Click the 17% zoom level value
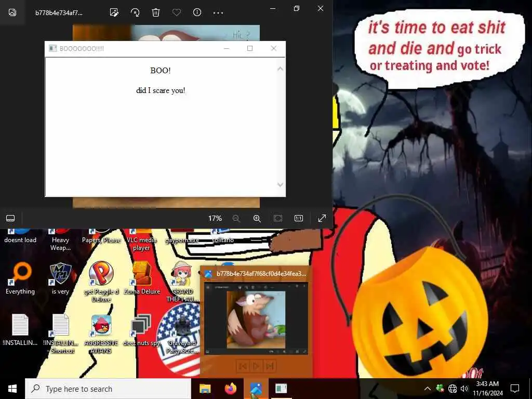Screen dimensions: 532x399 tap(215, 219)
